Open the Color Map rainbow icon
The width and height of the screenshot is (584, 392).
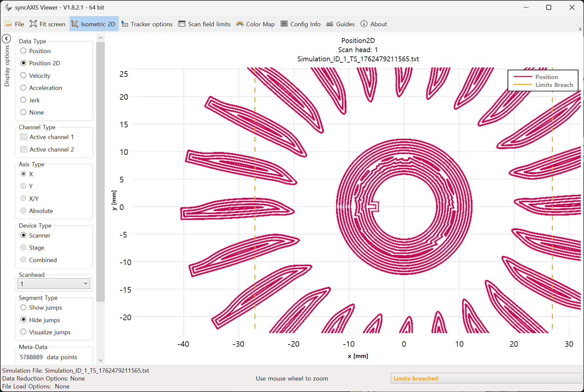[x=240, y=24]
